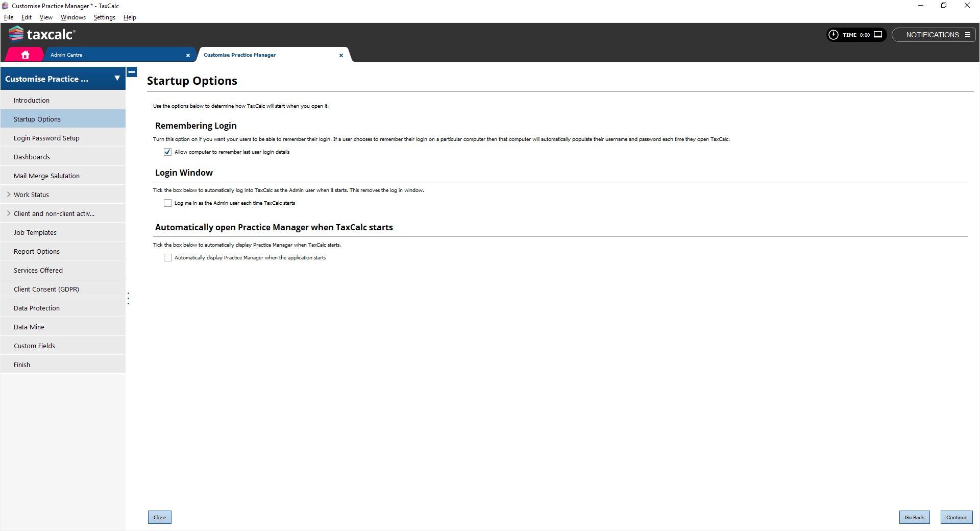This screenshot has width=980, height=531.
Task: Tick Automatically display Practice Manager checkbox
Action: pyautogui.click(x=167, y=258)
